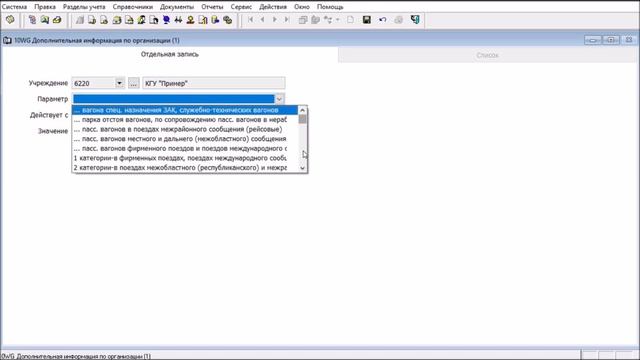This screenshot has width=640, height=360.
Task: Restore the 10WG inner window
Action: pyautogui.click(x=611, y=40)
